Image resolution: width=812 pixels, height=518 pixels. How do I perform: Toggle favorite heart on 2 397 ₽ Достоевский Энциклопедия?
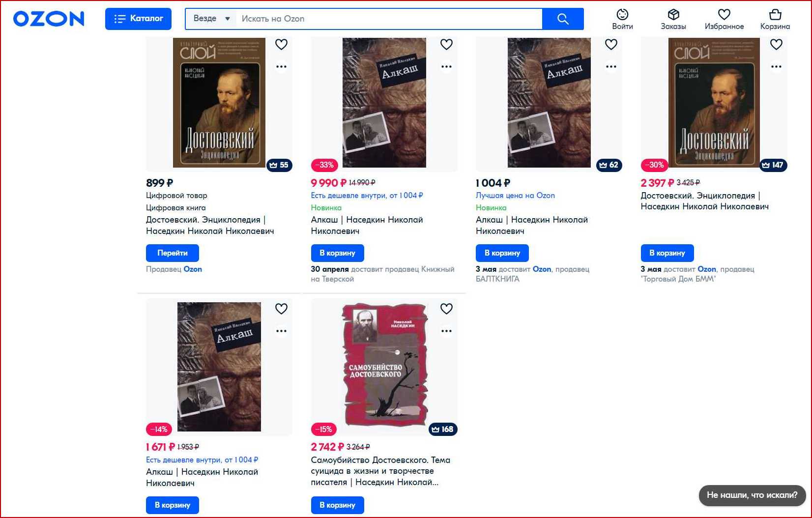776,44
